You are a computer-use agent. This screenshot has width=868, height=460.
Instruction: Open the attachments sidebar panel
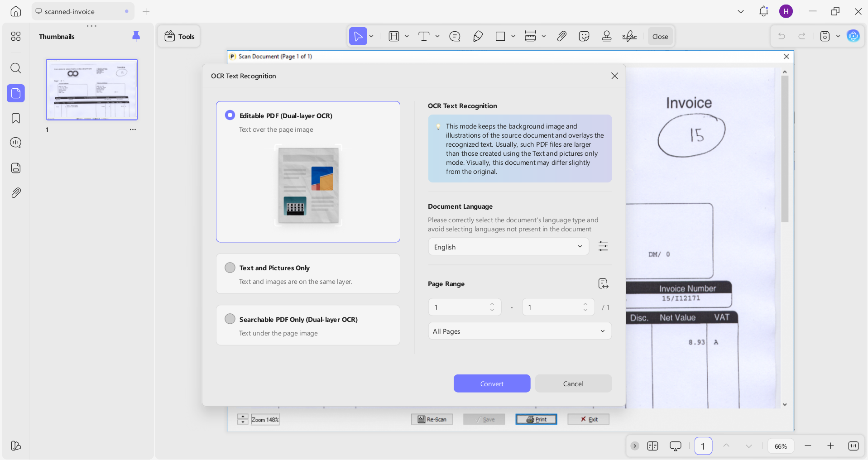coord(16,193)
